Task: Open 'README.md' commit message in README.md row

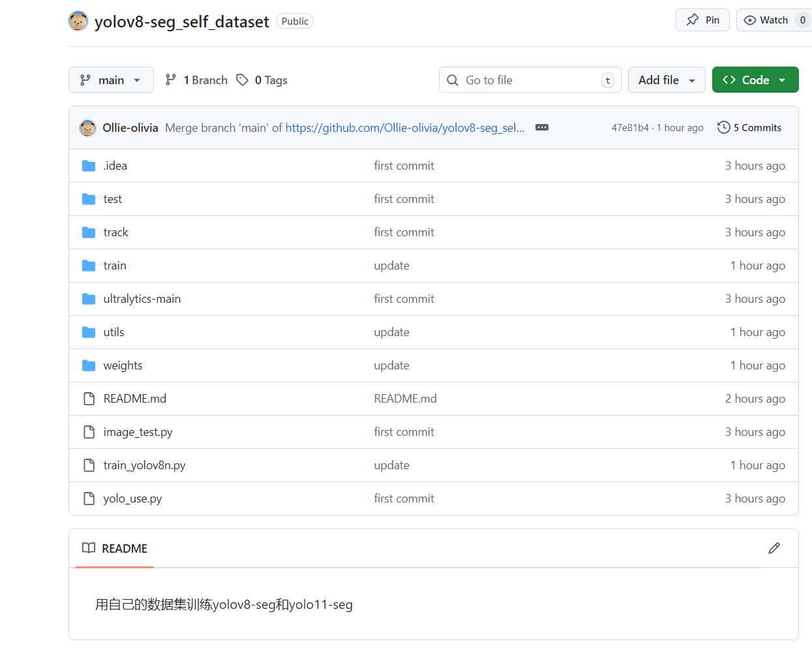Action: 405,399
